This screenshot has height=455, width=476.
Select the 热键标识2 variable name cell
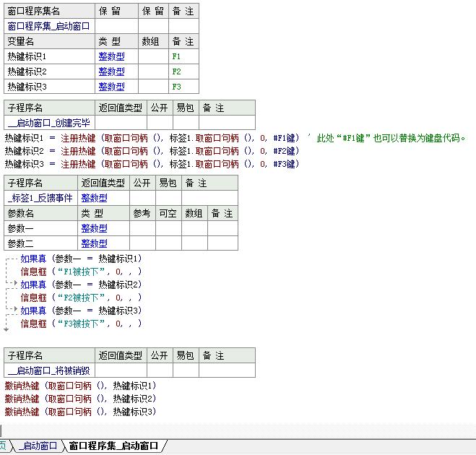click(50, 71)
